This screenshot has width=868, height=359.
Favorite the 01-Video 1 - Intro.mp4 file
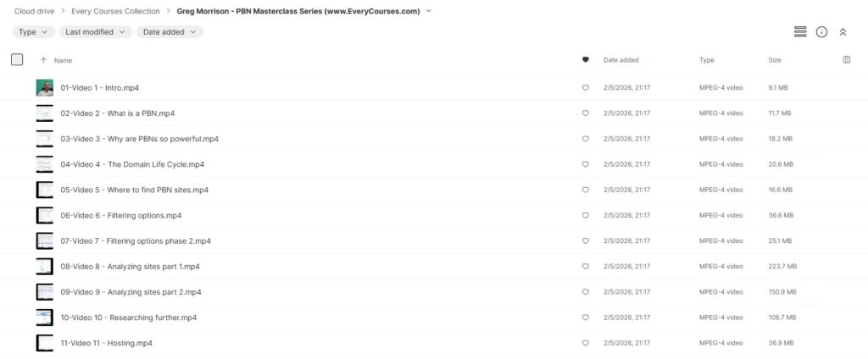(x=585, y=88)
